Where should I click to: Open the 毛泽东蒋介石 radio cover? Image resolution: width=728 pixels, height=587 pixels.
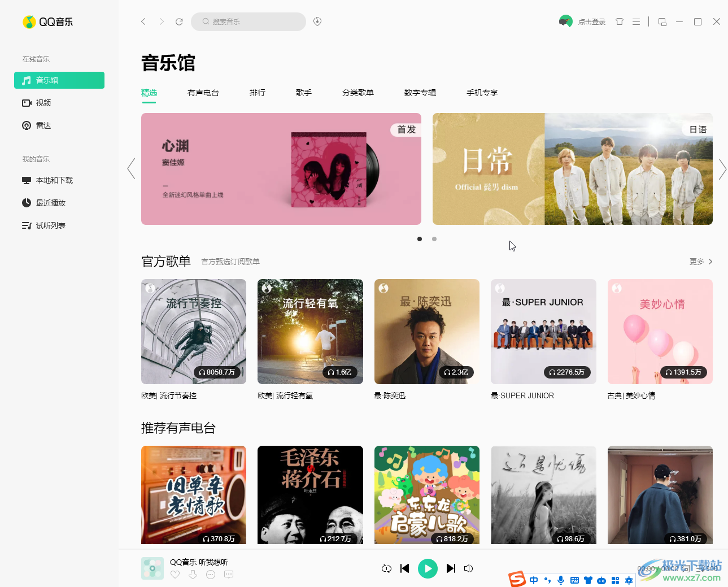click(310, 495)
